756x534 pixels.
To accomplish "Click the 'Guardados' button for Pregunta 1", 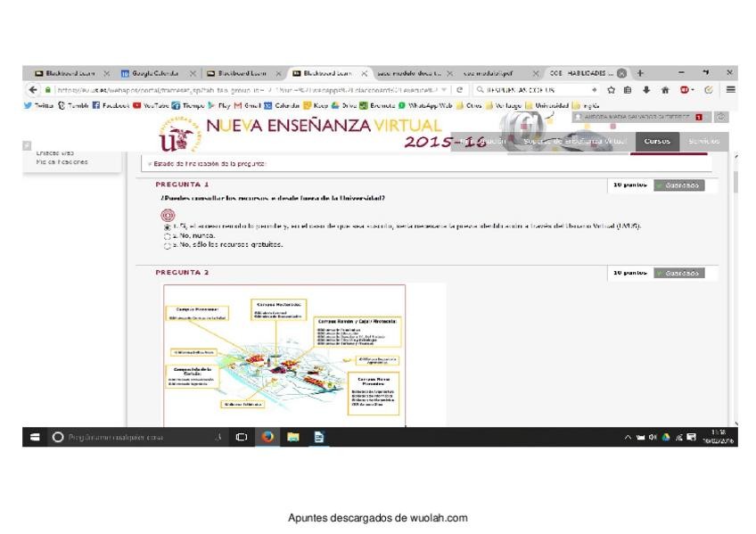I will 678,185.
